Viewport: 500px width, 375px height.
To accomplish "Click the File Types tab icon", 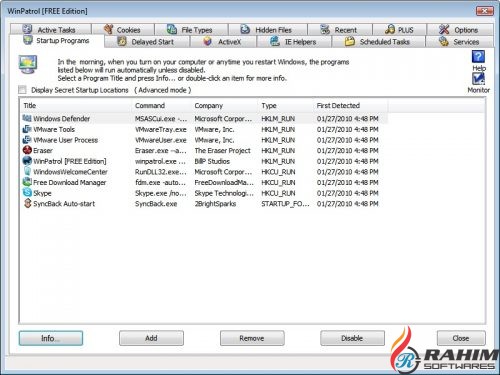I will 172,29.
